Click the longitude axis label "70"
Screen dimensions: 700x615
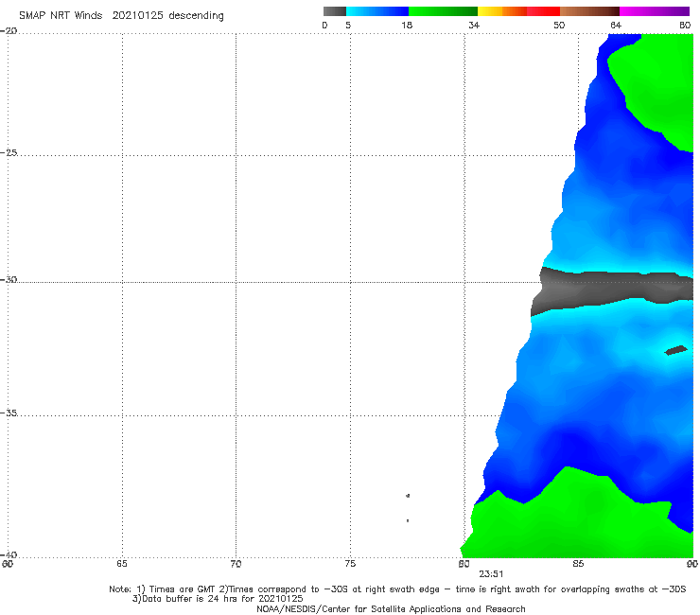click(236, 564)
